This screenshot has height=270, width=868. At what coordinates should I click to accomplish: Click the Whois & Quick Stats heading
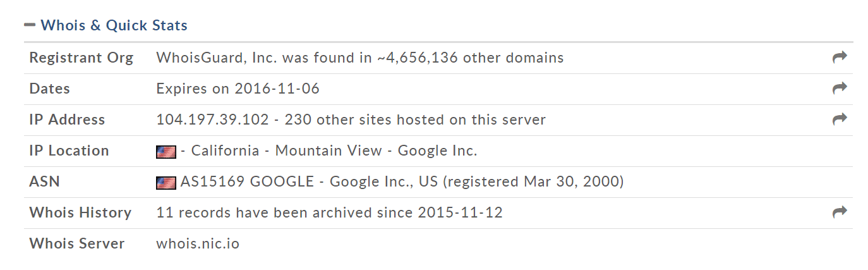tap(114, 26)
